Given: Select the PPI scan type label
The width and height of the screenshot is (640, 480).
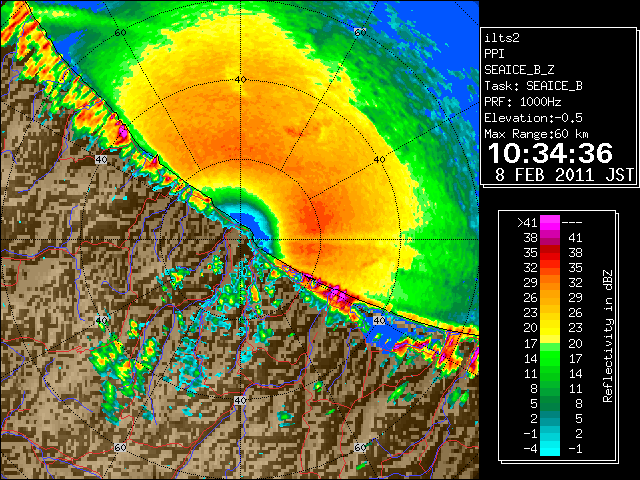Looking at the screenshot, I should [494, 54].
